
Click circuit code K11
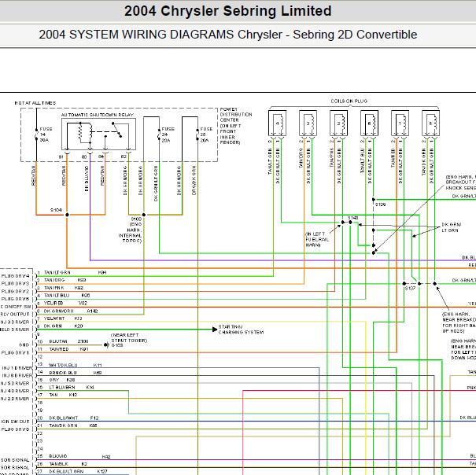coord(98,365)
